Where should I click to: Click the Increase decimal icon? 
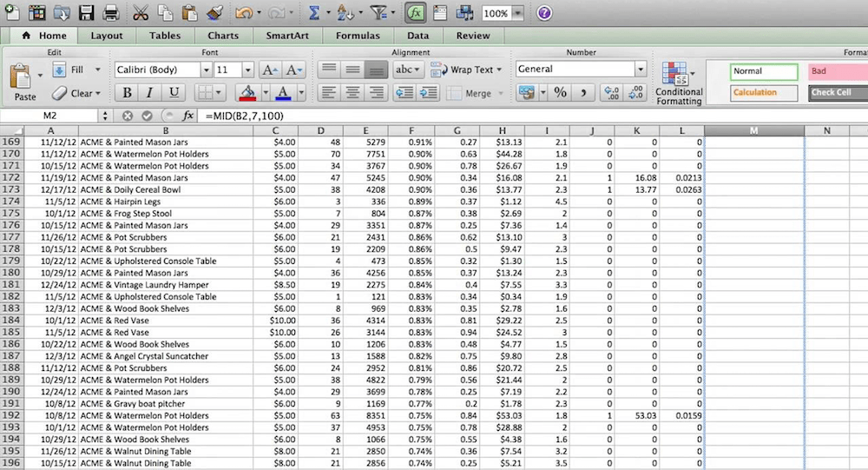point(612,93)
